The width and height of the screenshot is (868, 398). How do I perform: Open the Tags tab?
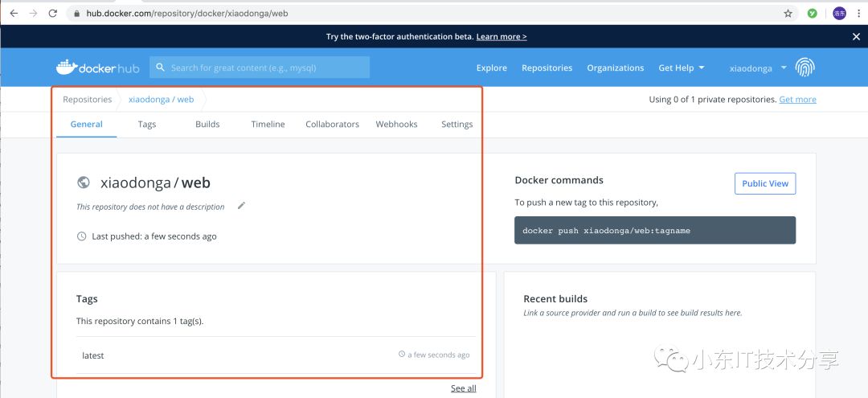click(x=147, y=124)
